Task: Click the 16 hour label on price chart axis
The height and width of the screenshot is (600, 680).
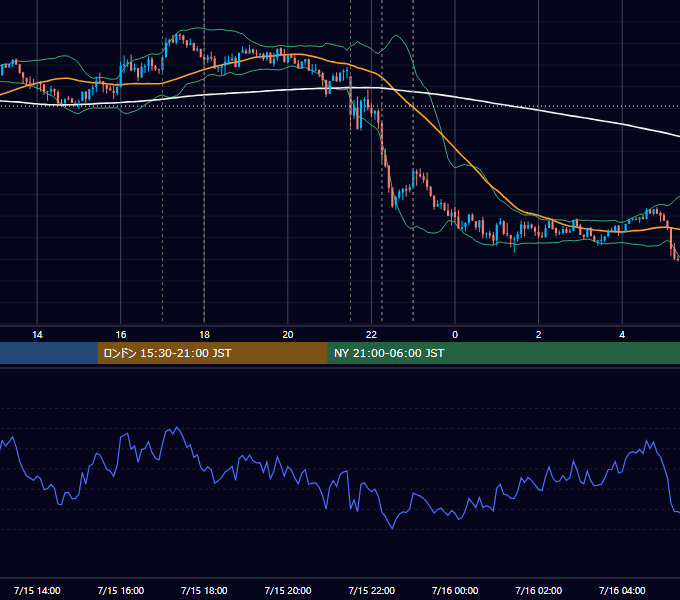Action: click(121, 335)
